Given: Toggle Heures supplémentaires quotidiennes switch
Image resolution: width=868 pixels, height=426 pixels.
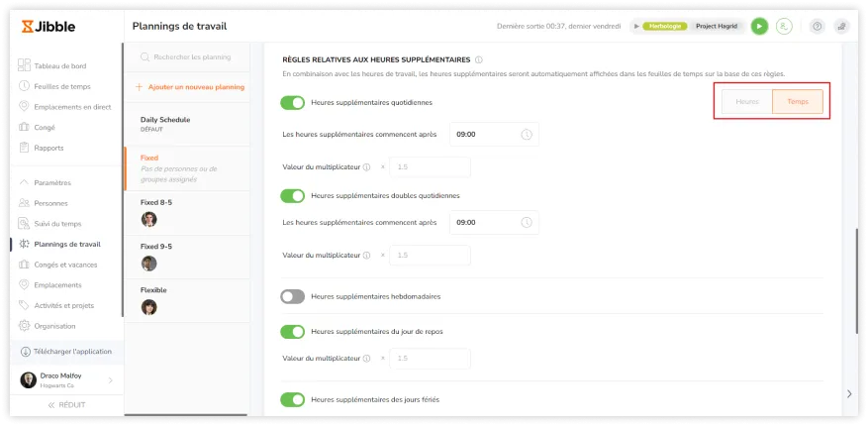Looking at the screenshot, I should click(x=293, y=102).
